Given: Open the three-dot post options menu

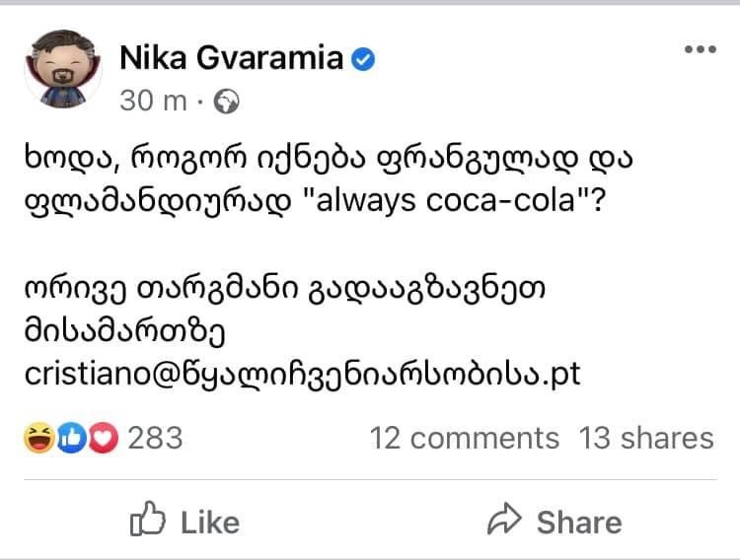Looking at the screenshot, I should pos(700,49).
